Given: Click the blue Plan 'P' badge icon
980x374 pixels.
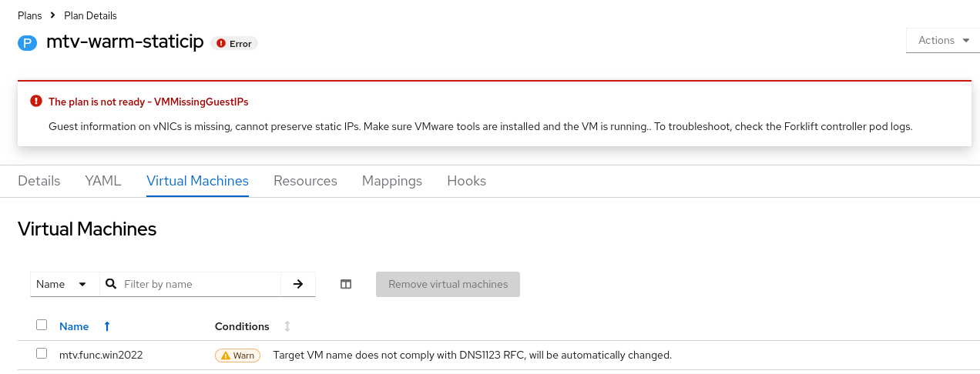Looking at the screenshot, I should pos(27,43).
